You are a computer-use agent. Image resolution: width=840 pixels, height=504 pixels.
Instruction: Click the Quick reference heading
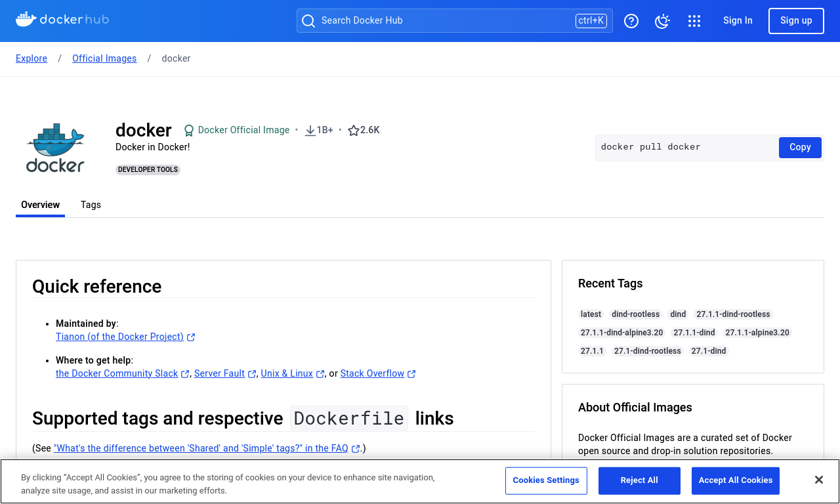click(x=96, y=287)
